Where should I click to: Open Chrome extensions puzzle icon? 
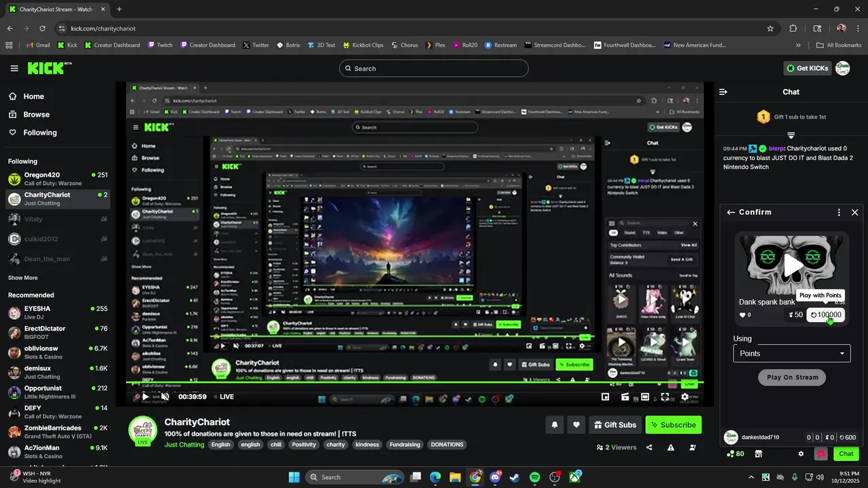coord(793,28)
